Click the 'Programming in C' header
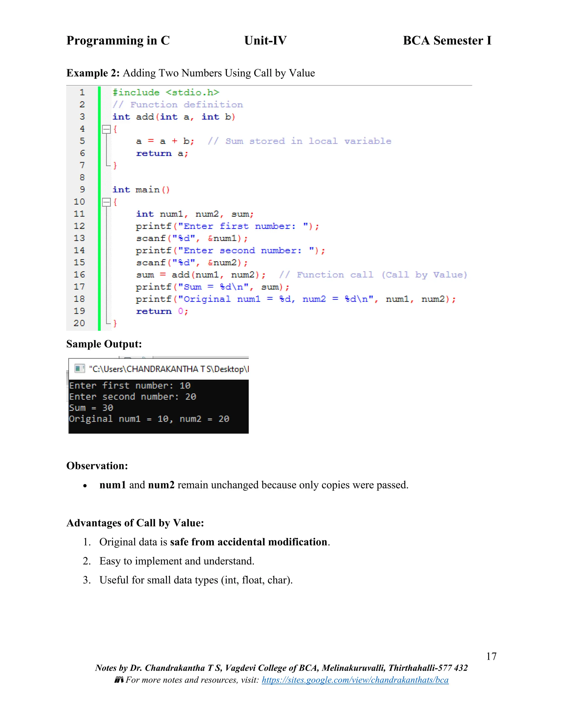The height and width of the screenshot is (728, 563). point(118,41)
